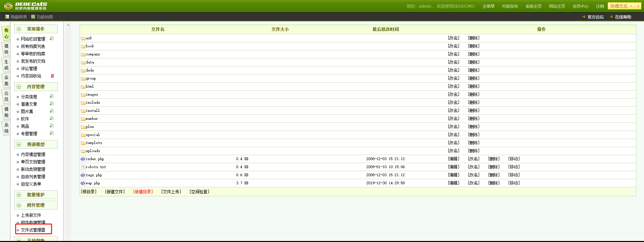
Task: Open the ask folder icon
Action: pos(83,38)
